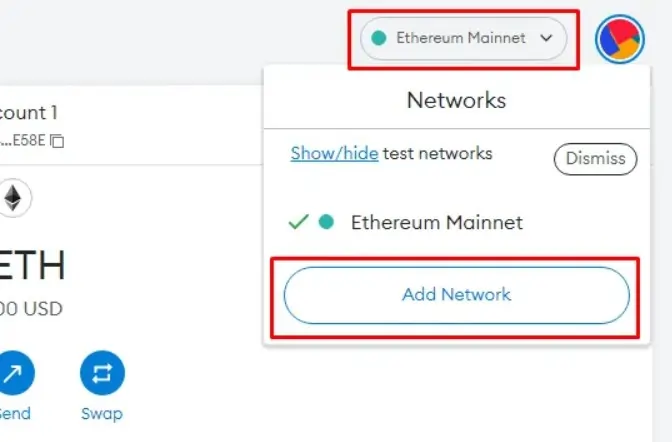Image resolution: width=672 pixels, height=442 pixels.
Task: Open the Ethereum Mainnet network selector
Action: coord(464,39)
